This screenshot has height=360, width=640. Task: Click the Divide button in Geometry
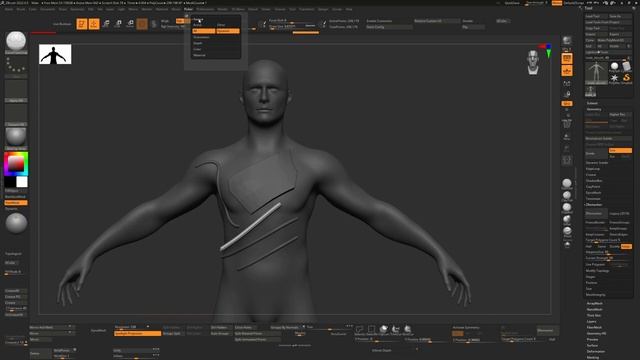click(x=597, y=153)
